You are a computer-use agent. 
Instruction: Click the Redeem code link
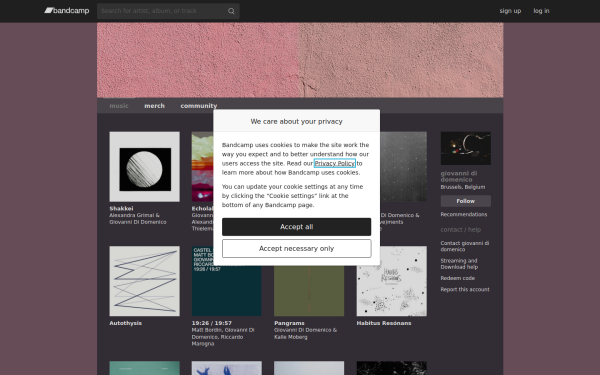pos(458,278)
